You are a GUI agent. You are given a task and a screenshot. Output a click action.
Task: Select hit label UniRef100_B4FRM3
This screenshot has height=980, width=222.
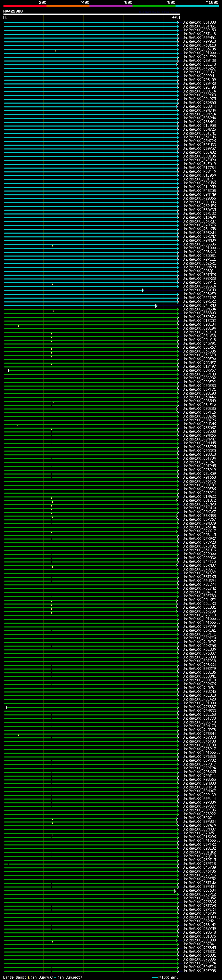[199, 306]
